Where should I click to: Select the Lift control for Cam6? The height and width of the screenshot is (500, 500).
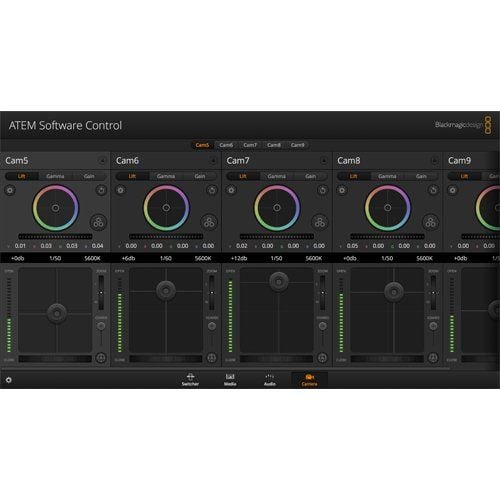[132, 176]
